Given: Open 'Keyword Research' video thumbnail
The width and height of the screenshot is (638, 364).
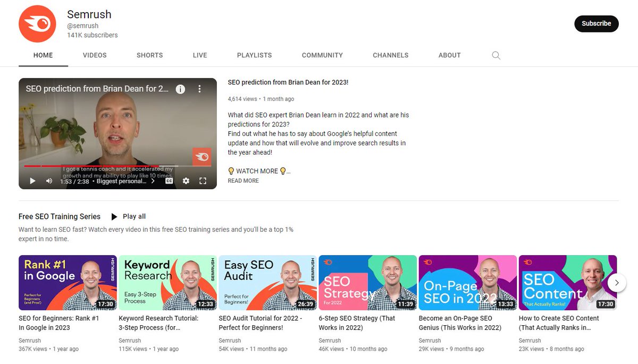Looking at the screenshot, I should click(167, 283).
